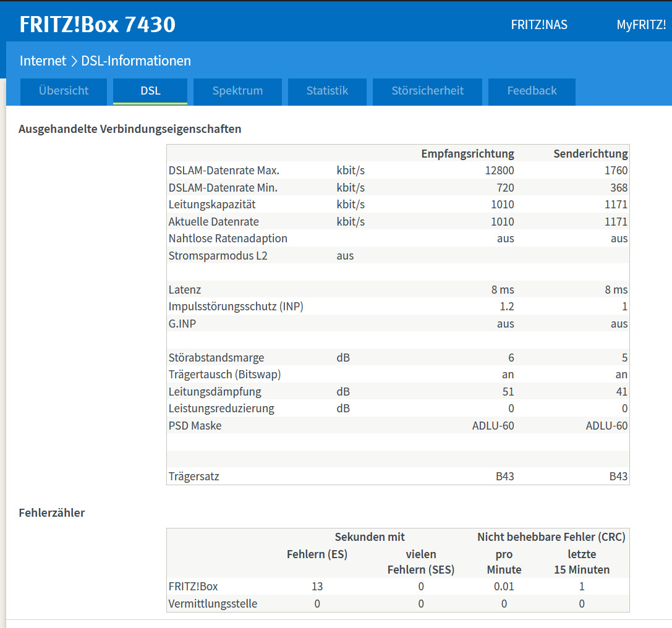Image resolution: width=672 pixels, height=628 pixels.
Task: Select the PSD Maske row label
Action: tap(195, 426)
